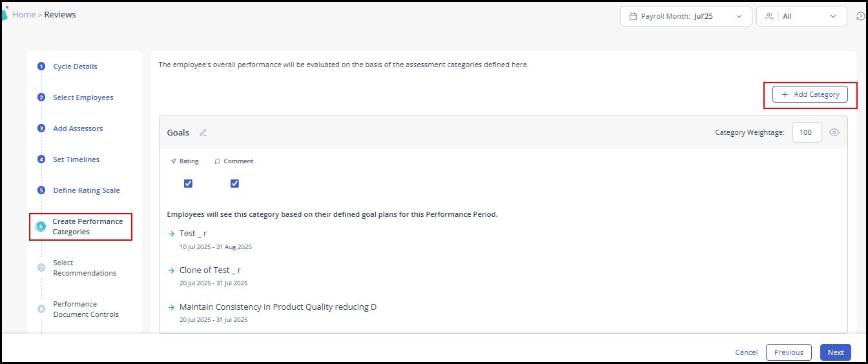
Task: Open the history clock icon at top right
Action: pos(860,16)
